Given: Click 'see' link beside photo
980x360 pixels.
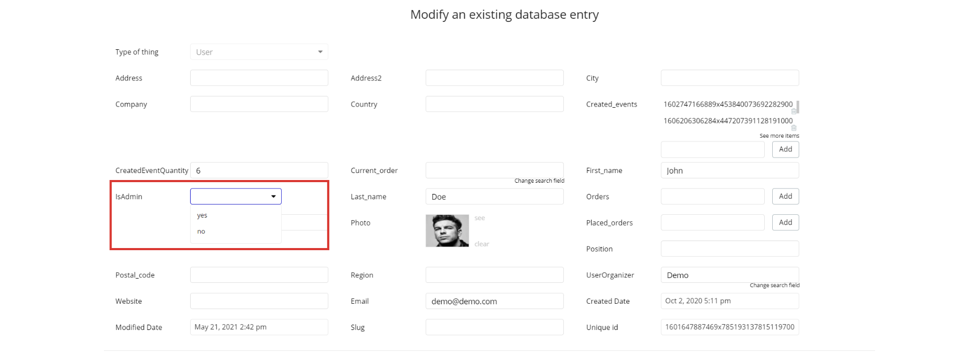Looking at the screenshot, I should [480, 218].
